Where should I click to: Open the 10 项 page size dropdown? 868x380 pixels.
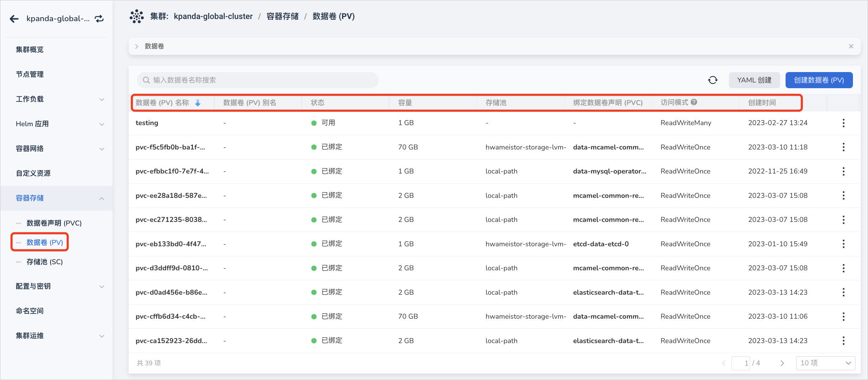click(x=826, y=363)
